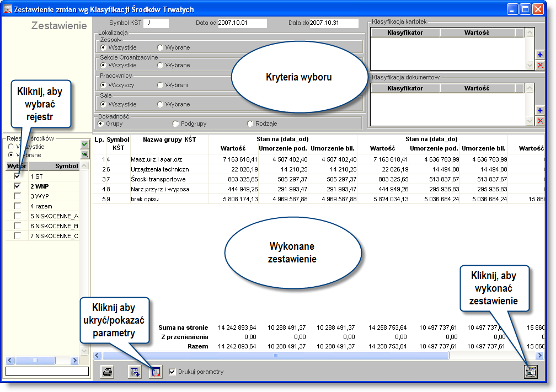The image size is (556, 392).
Task: Select Wszystkie under Sekcje Organizacyjne
Action: pos(103,65)
